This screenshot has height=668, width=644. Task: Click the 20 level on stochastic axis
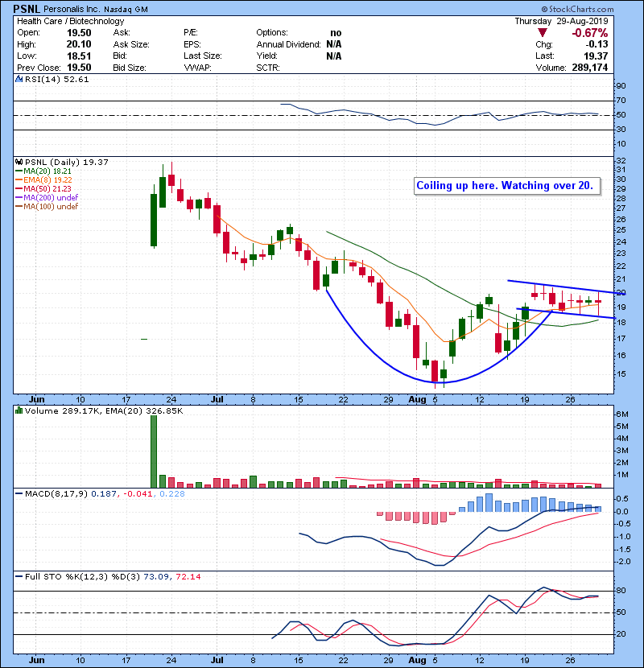click(x=621, y=634)
